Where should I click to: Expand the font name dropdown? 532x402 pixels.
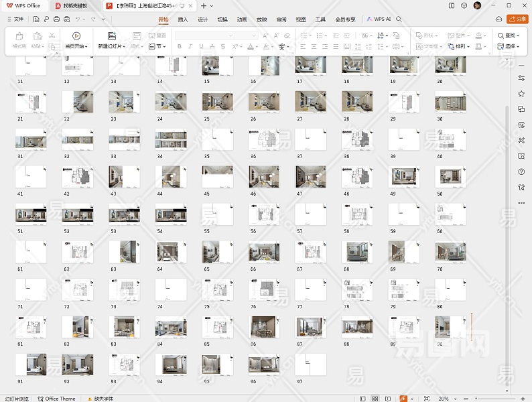(231, 36)
